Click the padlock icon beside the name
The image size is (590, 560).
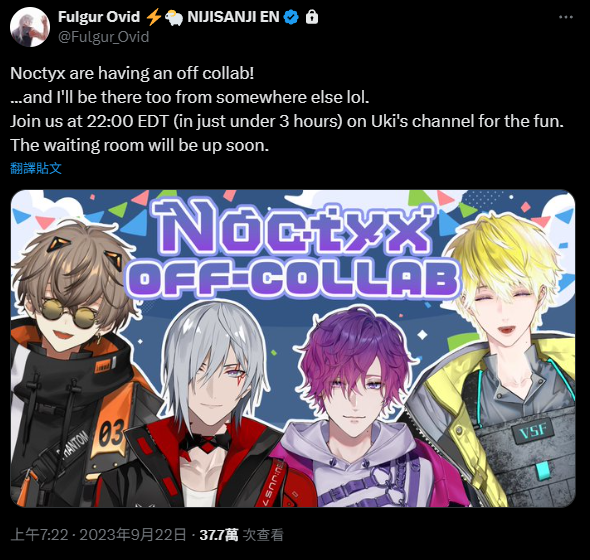pos(312,17)
